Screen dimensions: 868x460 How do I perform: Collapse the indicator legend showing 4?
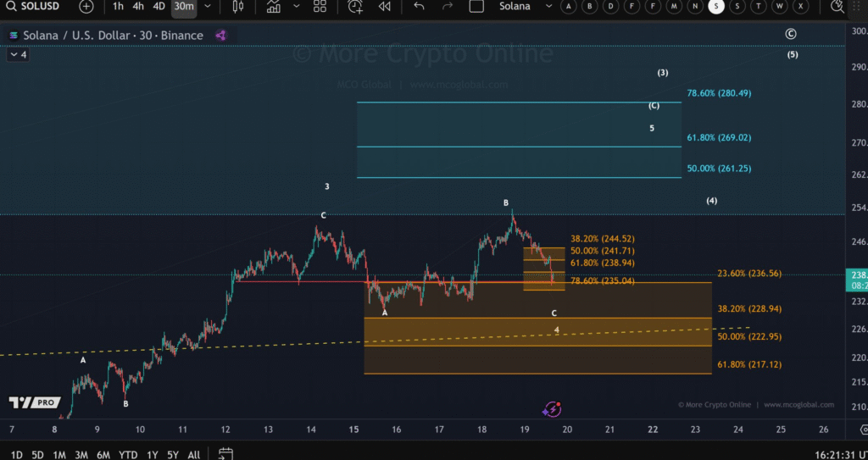[x=18, y=55]
